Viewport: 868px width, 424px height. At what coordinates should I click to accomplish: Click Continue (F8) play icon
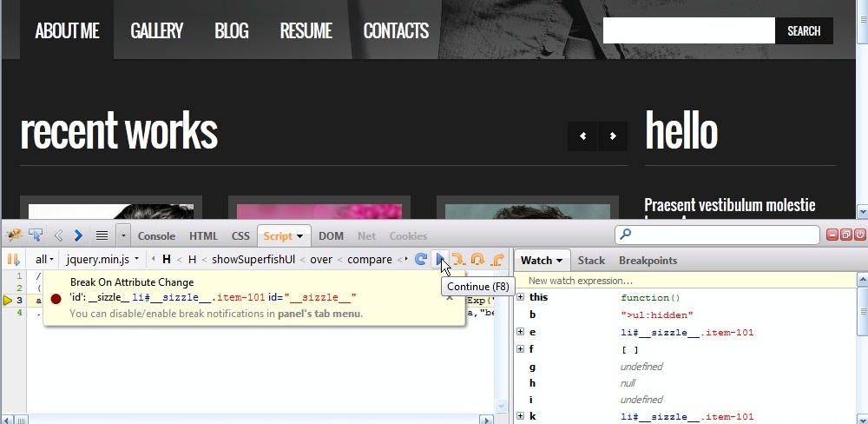point(440,259)
